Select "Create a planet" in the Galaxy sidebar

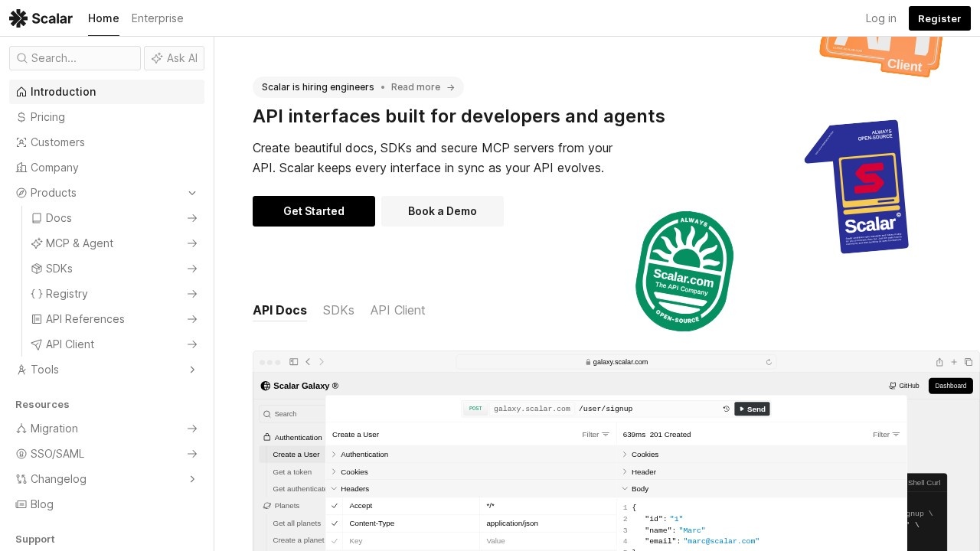click(299, 540)
